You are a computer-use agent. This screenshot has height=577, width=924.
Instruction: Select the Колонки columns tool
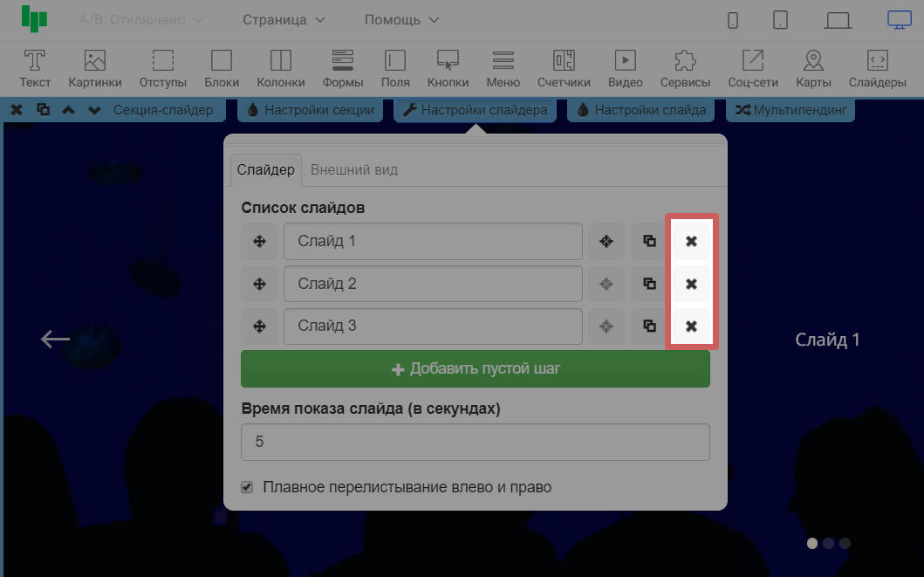click(280, 68)
